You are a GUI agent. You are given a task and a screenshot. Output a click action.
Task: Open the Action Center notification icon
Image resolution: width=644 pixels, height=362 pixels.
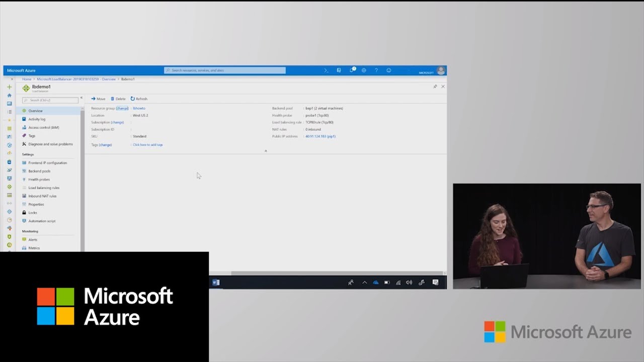435,283
